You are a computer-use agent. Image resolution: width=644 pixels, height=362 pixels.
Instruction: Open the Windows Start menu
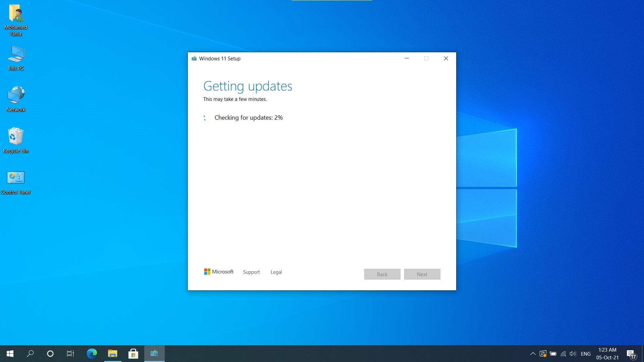[10, 354]
